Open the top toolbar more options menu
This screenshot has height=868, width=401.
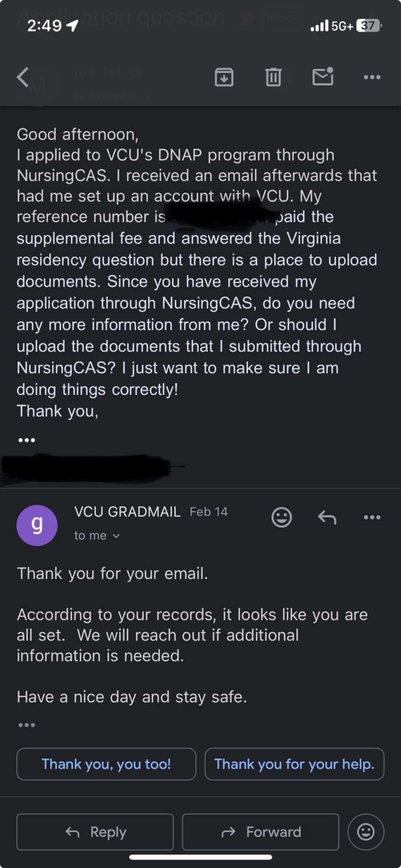372,77
